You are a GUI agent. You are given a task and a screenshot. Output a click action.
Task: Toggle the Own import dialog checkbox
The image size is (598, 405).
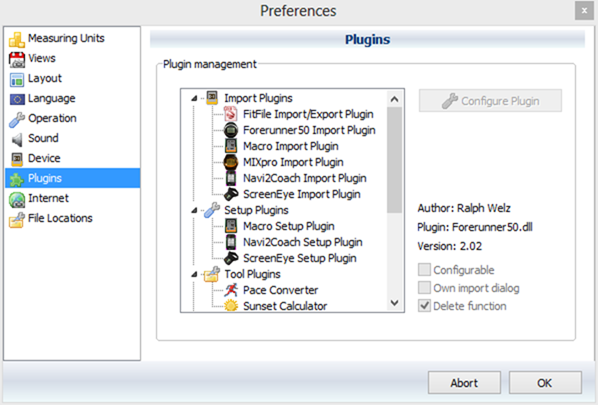pos(424,288)
